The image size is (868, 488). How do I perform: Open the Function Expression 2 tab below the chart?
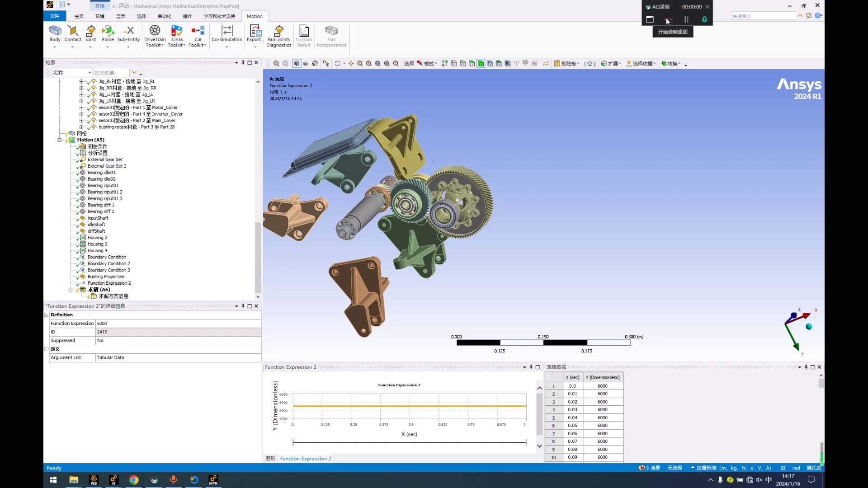tap(306, 458)
